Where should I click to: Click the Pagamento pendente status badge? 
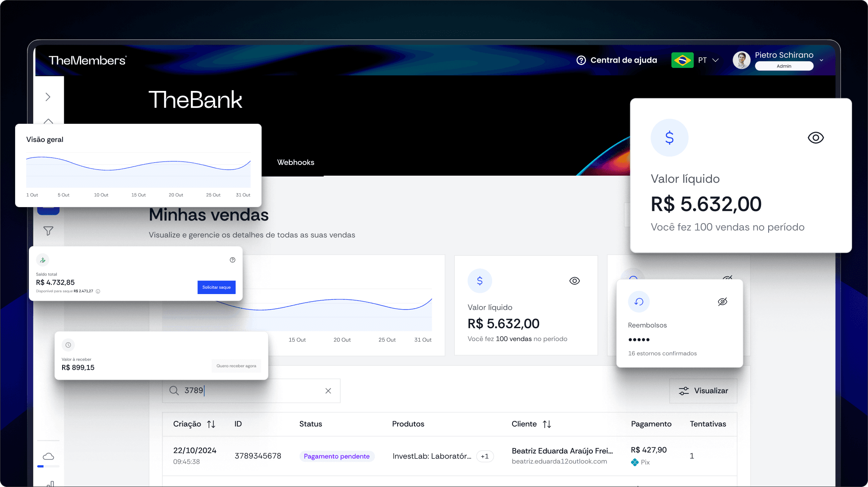coord(337,456)
